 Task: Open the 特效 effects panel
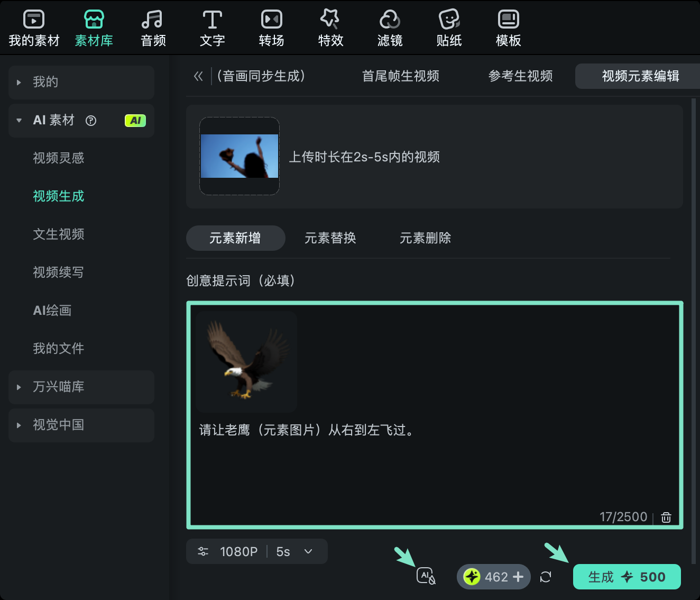(330, 28)
